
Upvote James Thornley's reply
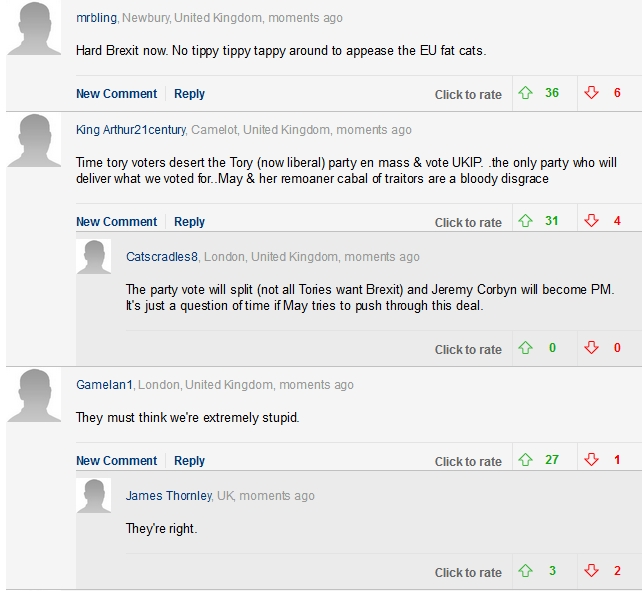coord(526,571)
